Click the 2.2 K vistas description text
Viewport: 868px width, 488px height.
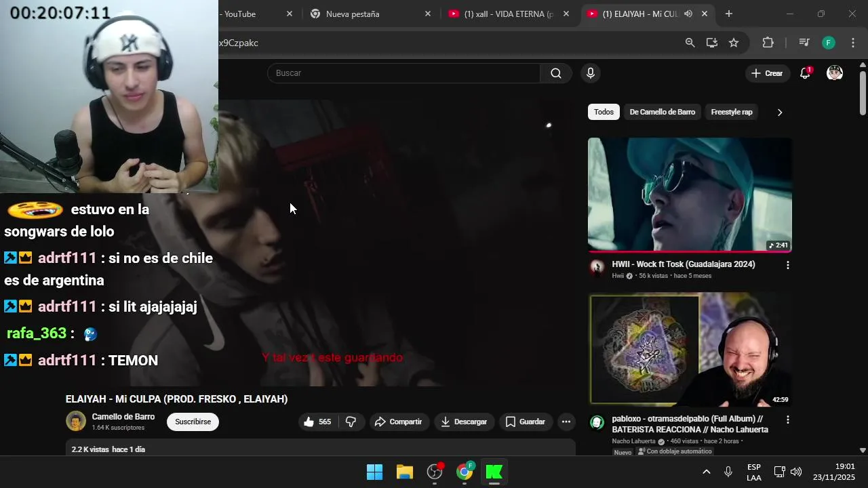[108, 449]
